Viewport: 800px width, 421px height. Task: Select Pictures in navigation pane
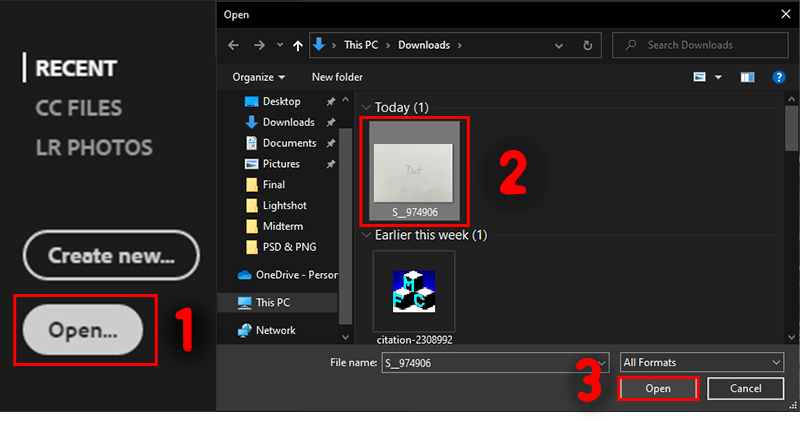pyautogui.click(x=281, y=164)
